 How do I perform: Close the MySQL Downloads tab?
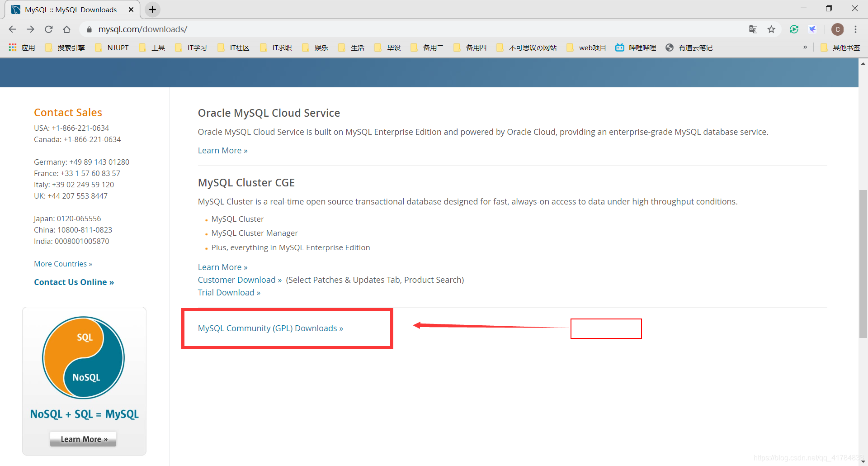point(131,10)
